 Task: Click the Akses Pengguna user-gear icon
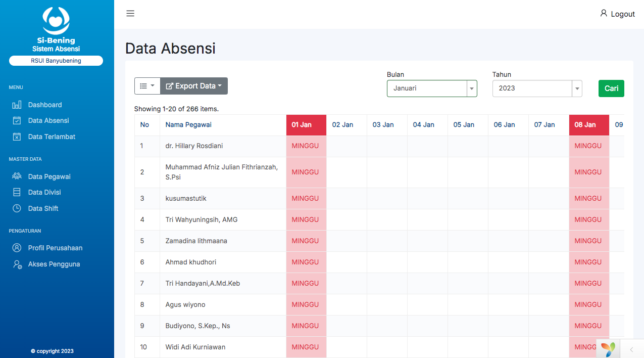(x=17, y=264)
